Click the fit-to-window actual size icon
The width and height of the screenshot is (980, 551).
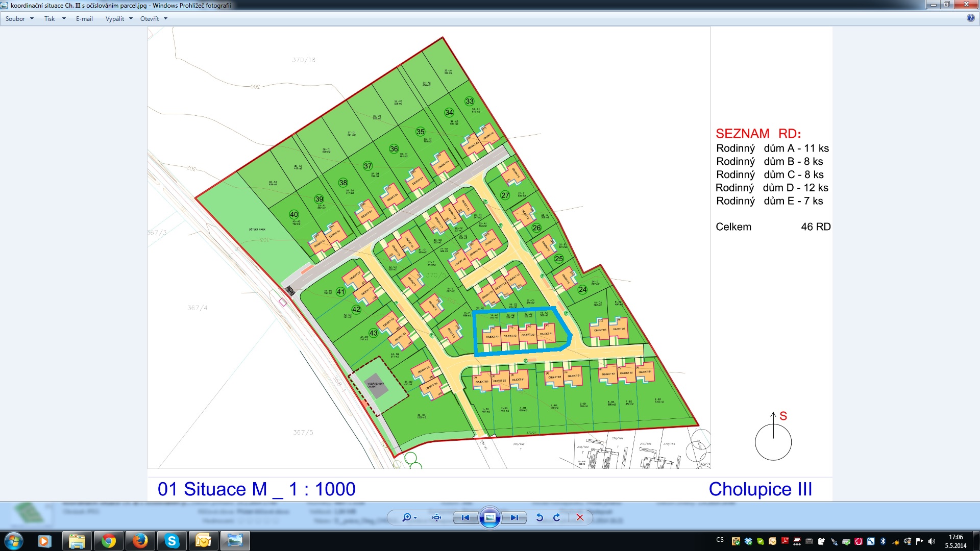click(x=436, y=517)
